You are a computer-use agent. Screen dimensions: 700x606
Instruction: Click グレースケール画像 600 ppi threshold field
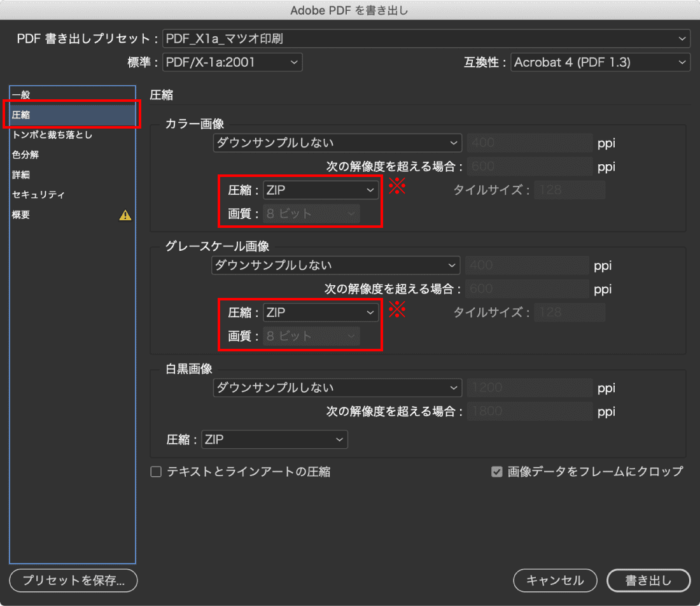[527, 289]
